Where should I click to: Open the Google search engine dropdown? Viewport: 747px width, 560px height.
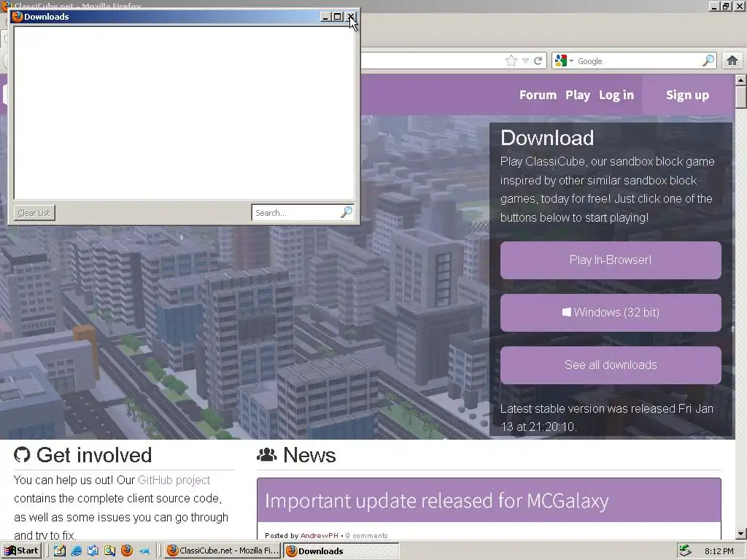click(564, 61)
